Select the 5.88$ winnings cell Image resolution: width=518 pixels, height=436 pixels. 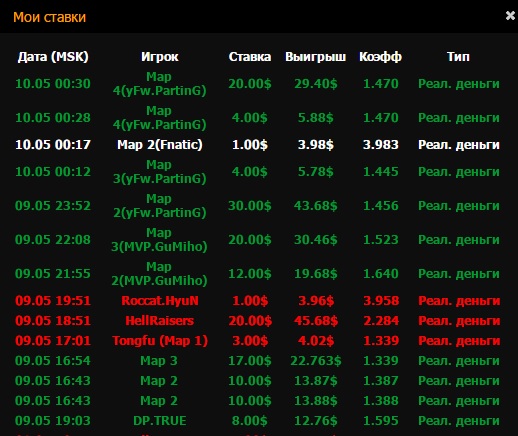coord(315,118)
